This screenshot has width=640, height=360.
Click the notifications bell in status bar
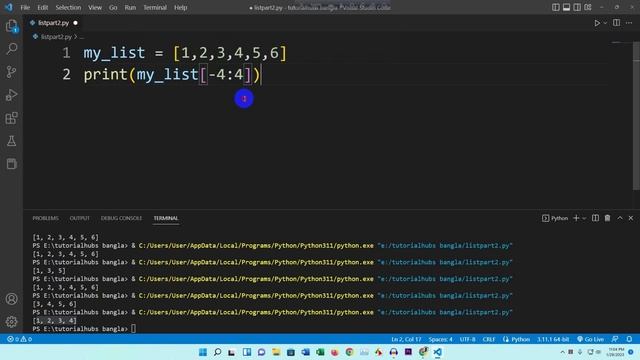click(629, 339)
